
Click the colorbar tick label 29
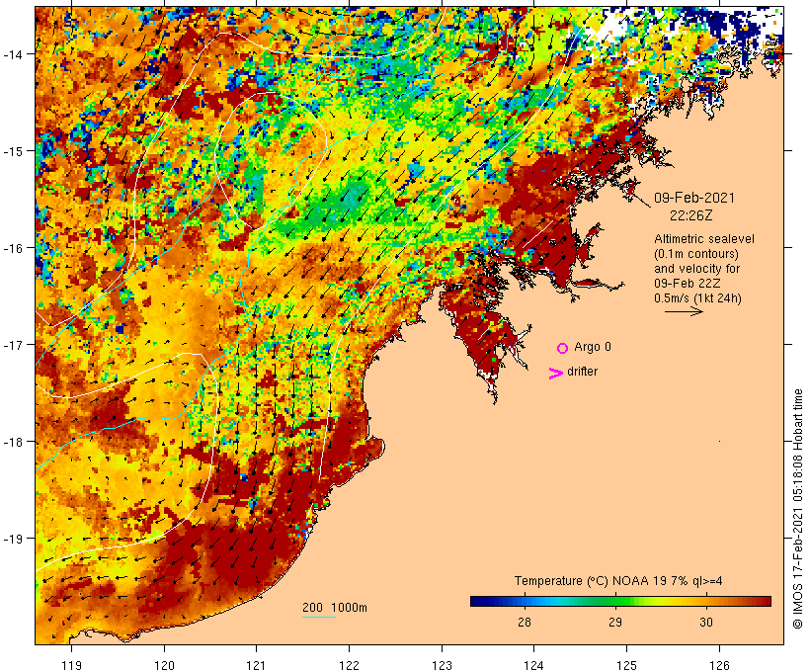[615, 623]
